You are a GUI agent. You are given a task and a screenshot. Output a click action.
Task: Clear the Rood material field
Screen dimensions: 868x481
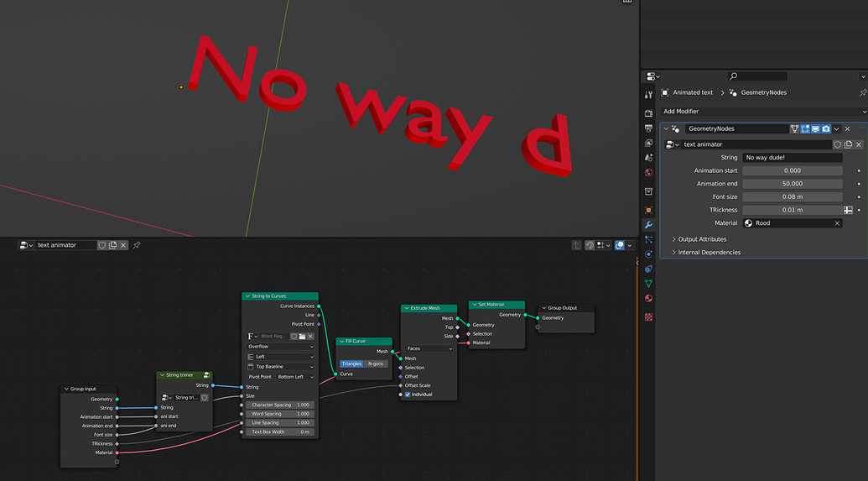837,223
